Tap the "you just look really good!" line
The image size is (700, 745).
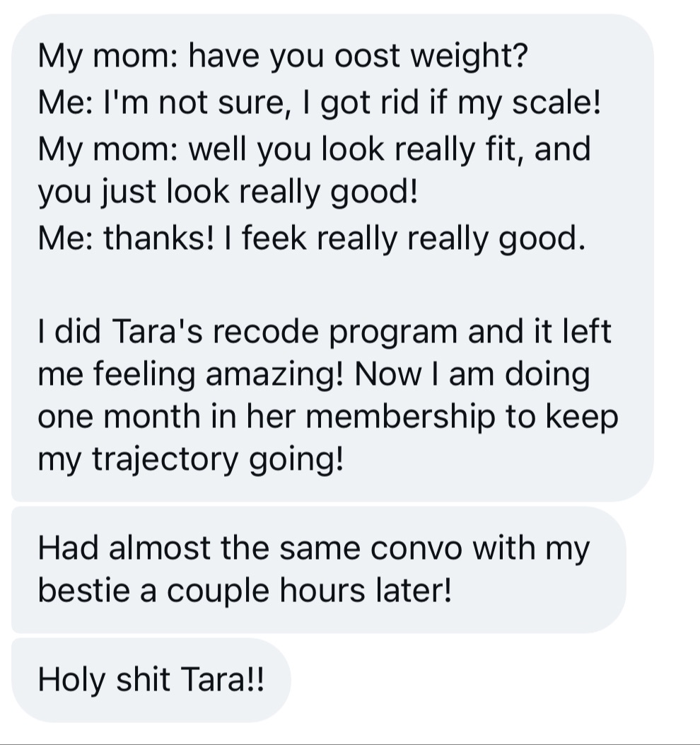(x=228, y=192)
